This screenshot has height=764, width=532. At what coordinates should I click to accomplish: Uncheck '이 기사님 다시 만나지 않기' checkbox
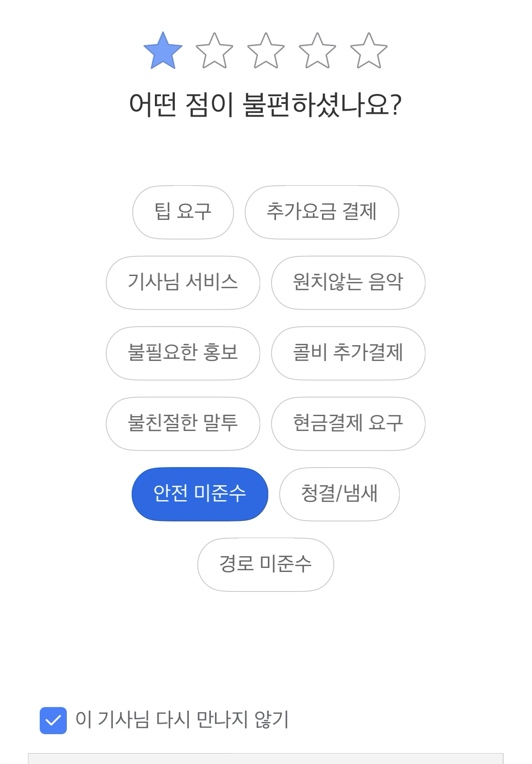pos(53,720)
